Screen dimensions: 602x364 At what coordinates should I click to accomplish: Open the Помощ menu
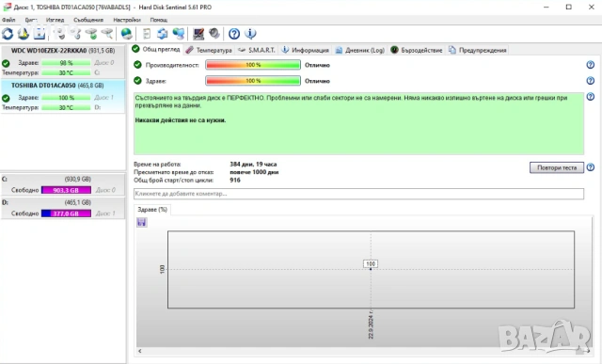159,20
